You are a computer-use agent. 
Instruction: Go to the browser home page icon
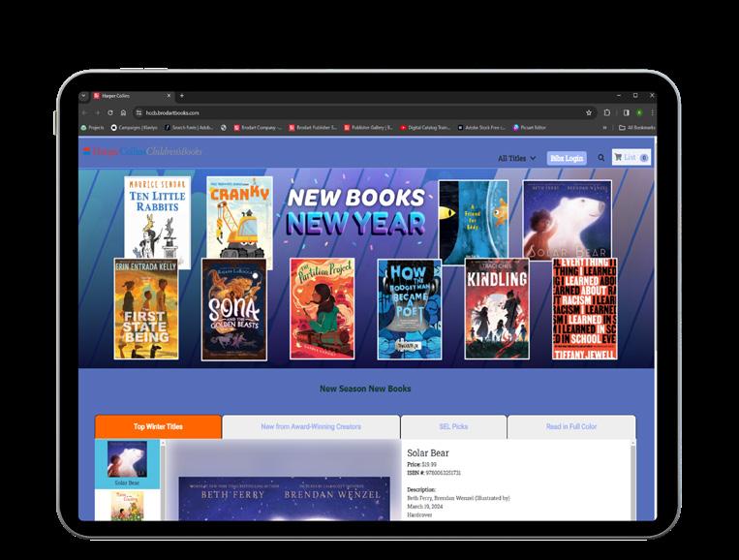point(123,113)
